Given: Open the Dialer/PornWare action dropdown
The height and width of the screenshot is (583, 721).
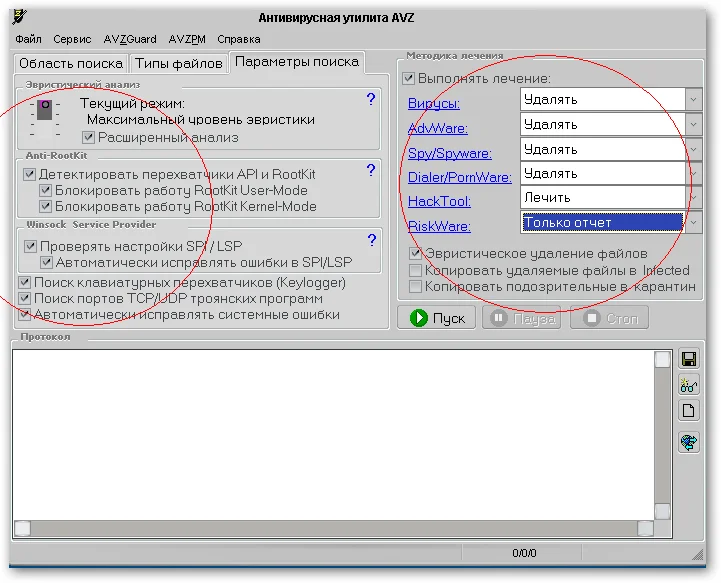Looking at the screenshot, I should 693,173.
